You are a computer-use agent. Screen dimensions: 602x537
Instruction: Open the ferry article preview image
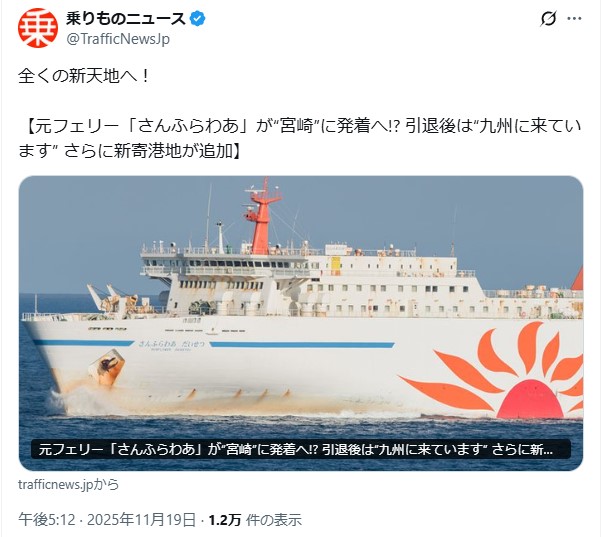tap(301, 323)
